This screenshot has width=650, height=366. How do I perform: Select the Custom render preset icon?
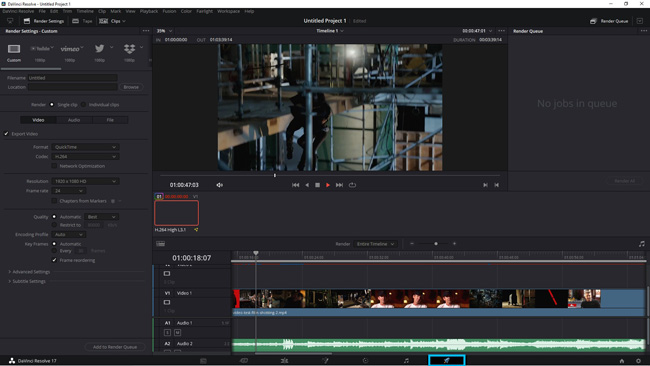[x=14, y=49]
